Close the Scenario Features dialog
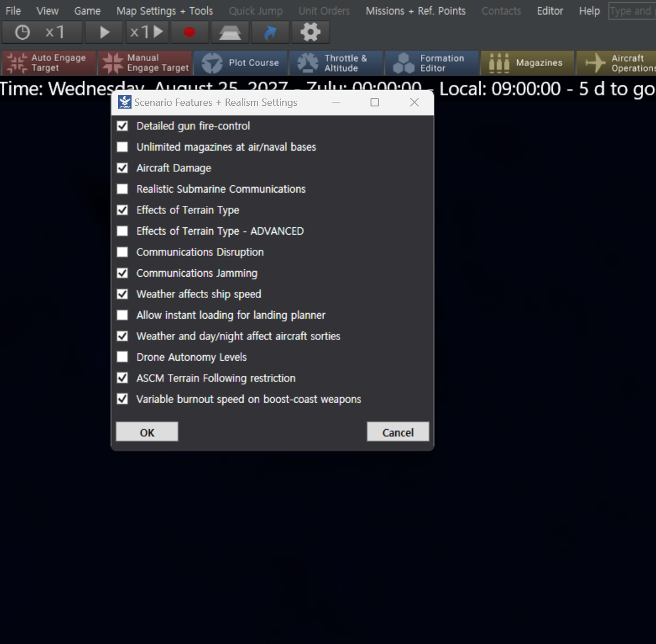This screenshot has width=656, height=644. [x=414, y=102]
